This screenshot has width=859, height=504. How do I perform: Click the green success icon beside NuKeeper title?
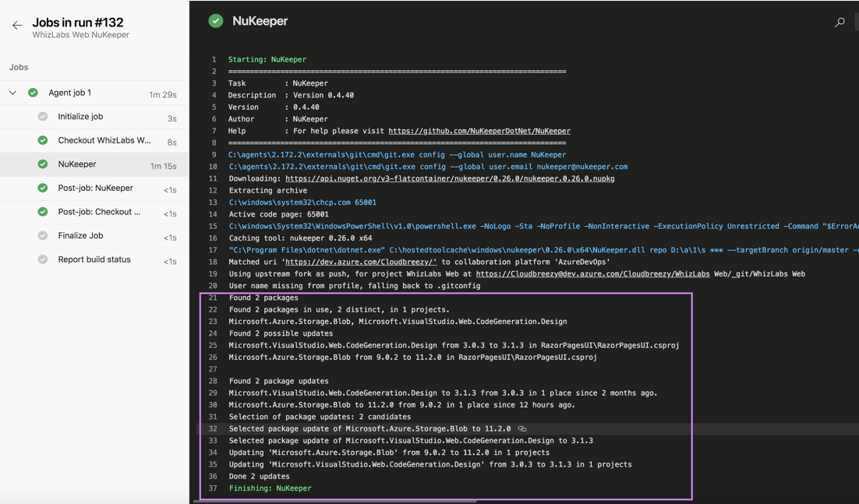click(216, 21)
